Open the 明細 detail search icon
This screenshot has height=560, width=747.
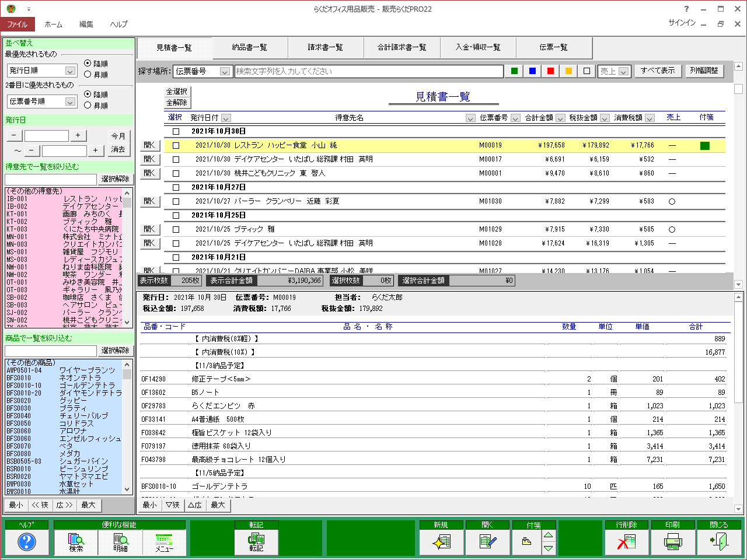[x=120, y=542]
